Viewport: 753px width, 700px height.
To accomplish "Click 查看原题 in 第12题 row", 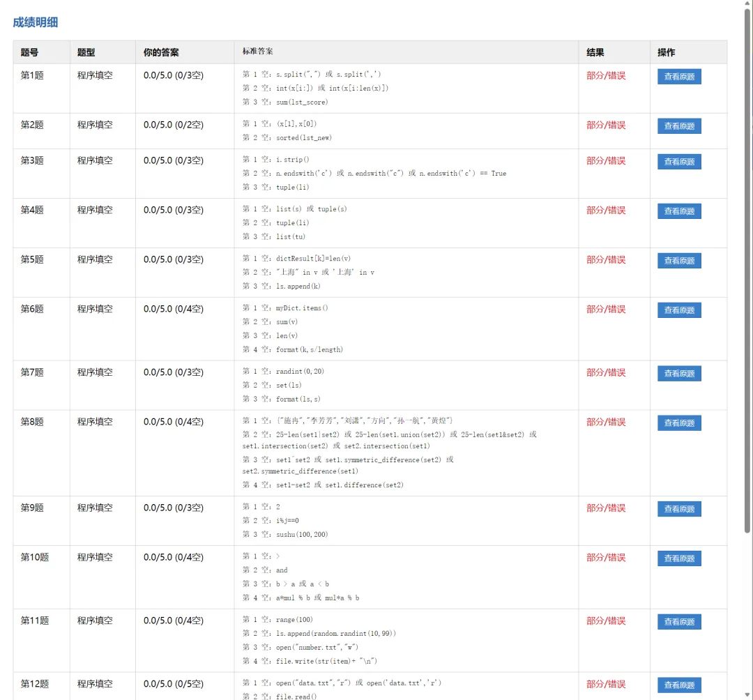I will 679,685.
